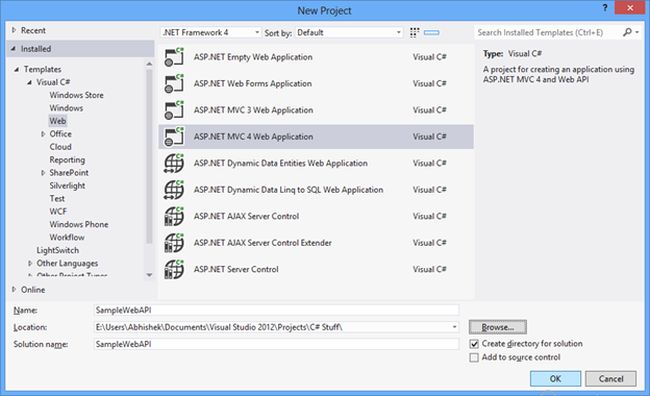Click the tree scrollbar down arrow

(x=149, y=275)
